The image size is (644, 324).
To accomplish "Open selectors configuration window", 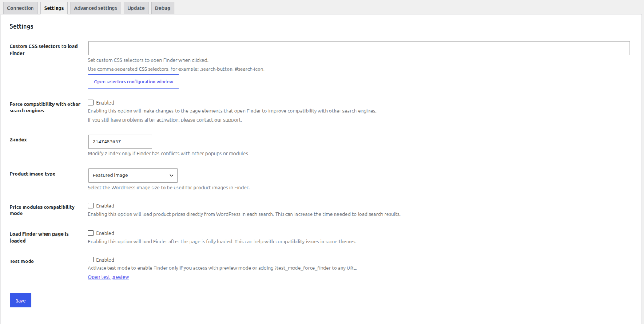I will pyautogui.click(x=133, y=82).
